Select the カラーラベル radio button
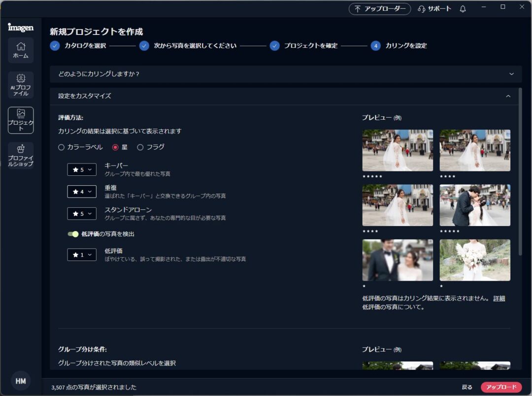Image resolution: width=532 pixels, height=396 pixels. click(62, 147)
